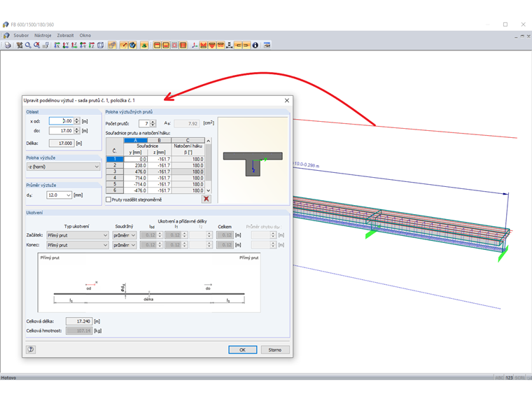Toggle the gray square reinforcement icon
The height and width of the screenshot is (399, 532).
click(x=174, y=45)
